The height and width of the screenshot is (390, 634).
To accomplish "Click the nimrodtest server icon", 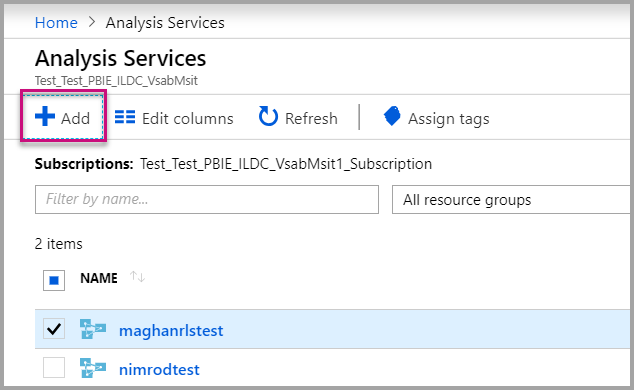I will (x=93, y=368).
